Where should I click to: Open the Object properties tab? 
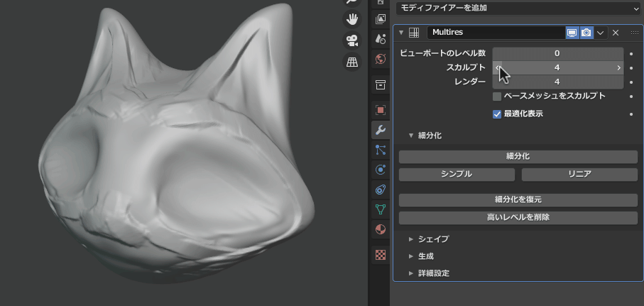[x=381, y=109]
